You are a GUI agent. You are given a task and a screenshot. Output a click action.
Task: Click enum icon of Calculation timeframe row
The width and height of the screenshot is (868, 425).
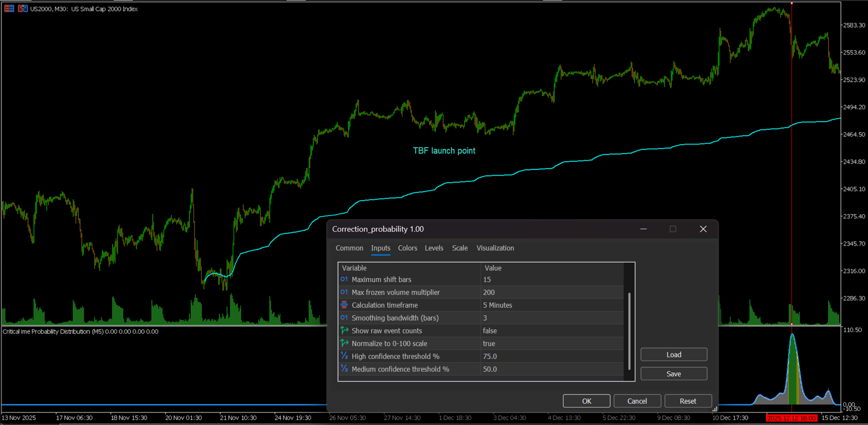coord(344,305)
